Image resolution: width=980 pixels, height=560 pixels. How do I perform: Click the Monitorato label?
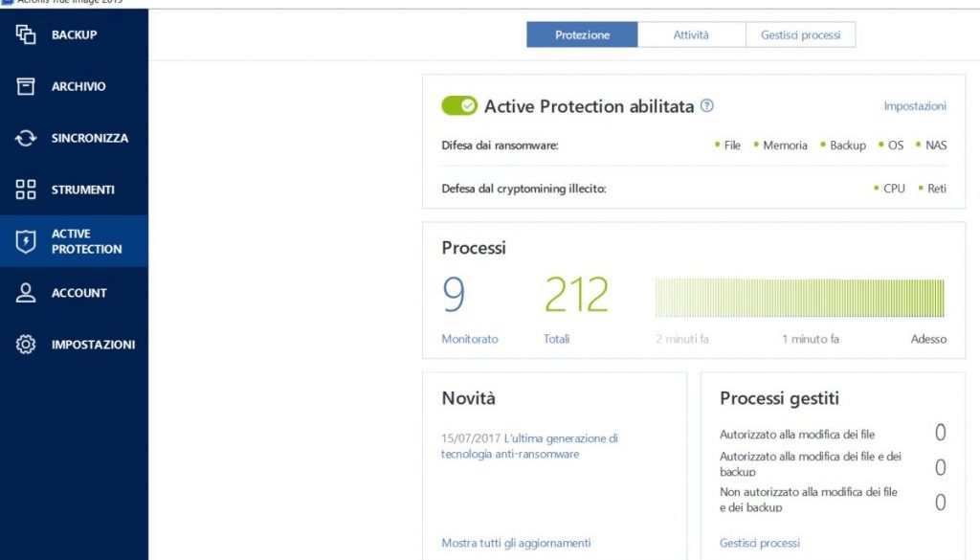(469, 339)
